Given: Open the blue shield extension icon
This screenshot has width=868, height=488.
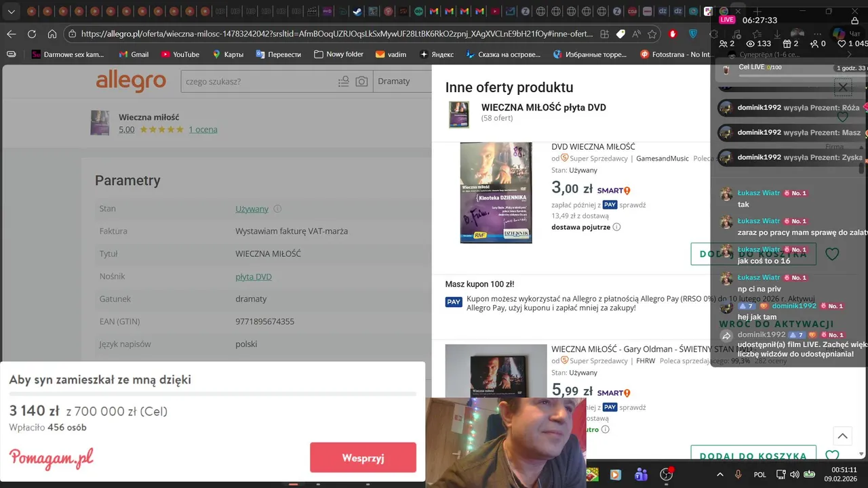Looking at the screenshot, I should (x=693, y=34).
